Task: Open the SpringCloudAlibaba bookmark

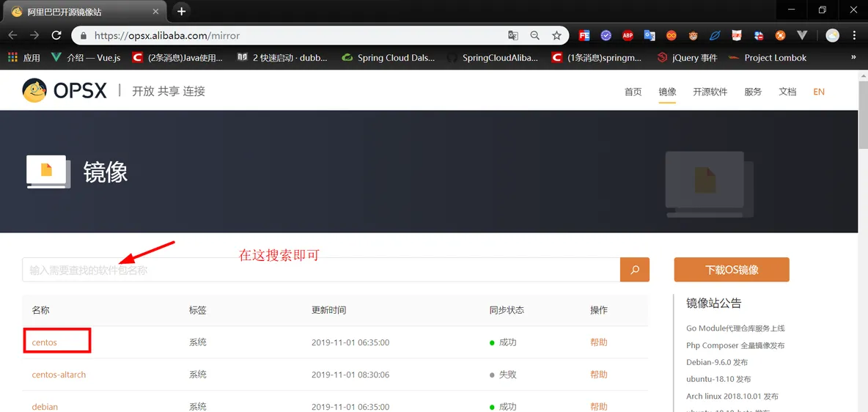Action: [493, 58]
